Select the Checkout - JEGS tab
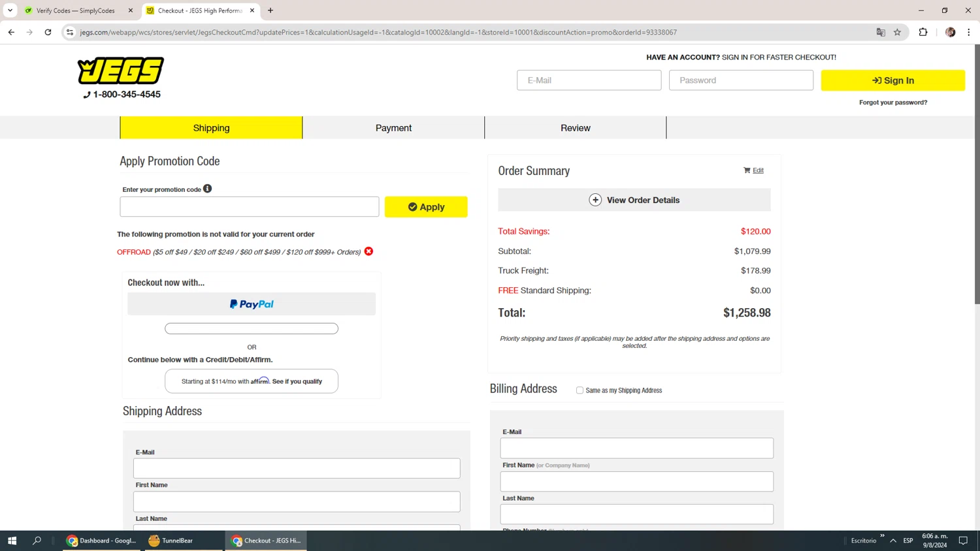This screenshot has height=551, width=980. [199, 10]
